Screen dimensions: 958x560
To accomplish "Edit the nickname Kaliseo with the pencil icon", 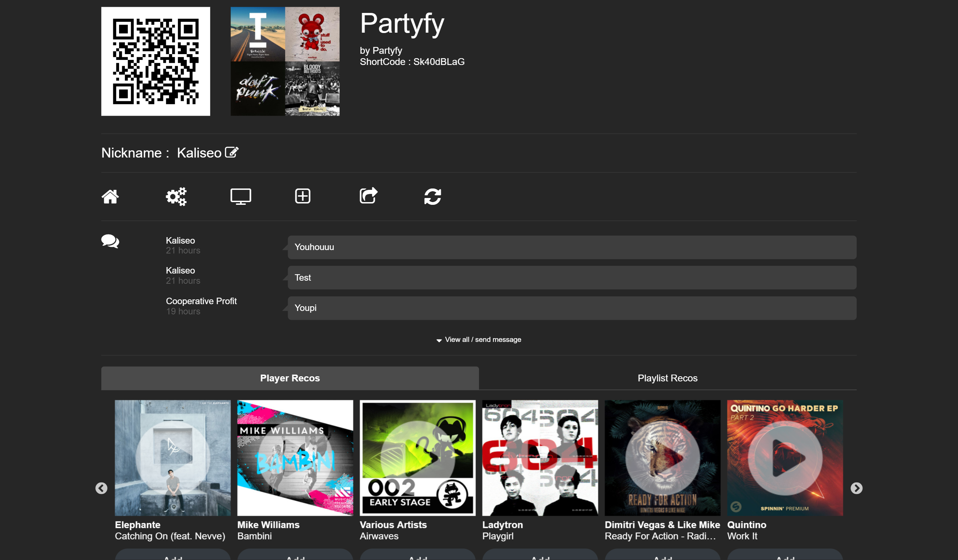I will click(x=231, y=152).
